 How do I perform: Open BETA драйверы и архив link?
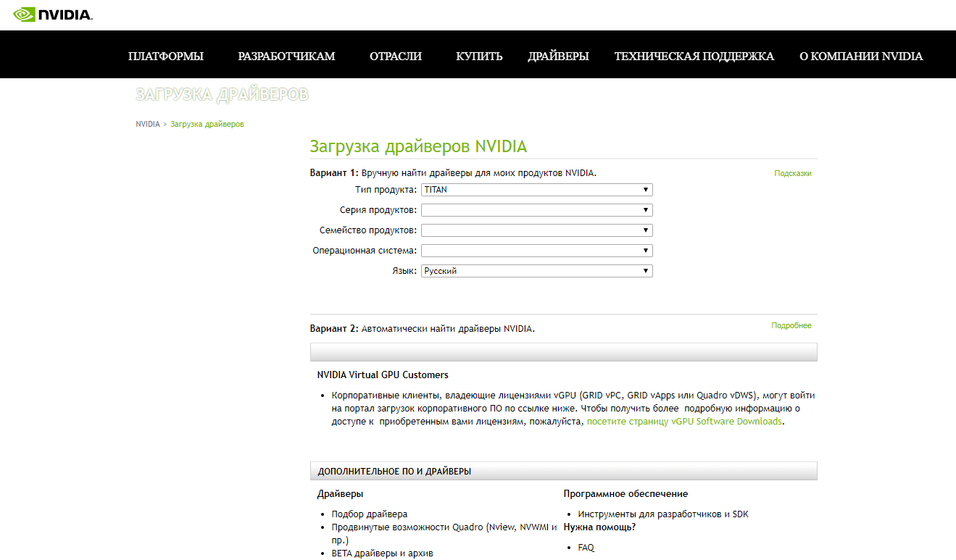coord(382,553)
